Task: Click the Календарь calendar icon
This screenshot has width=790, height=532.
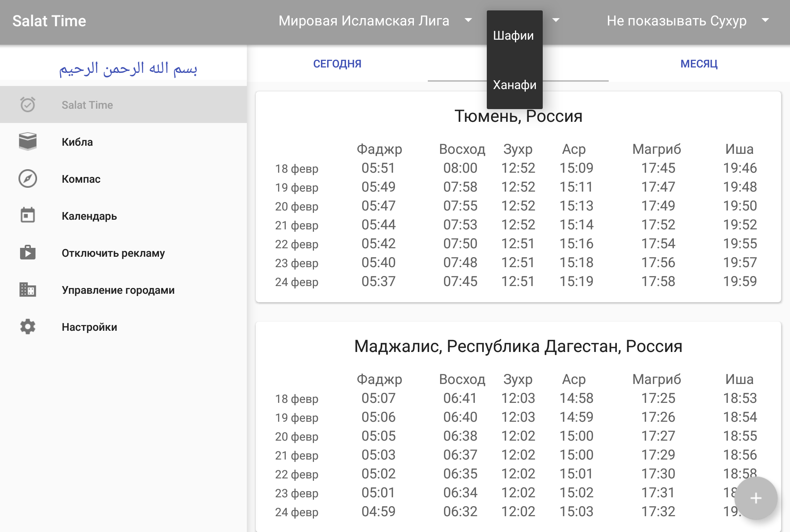Action: click(28, 215)
